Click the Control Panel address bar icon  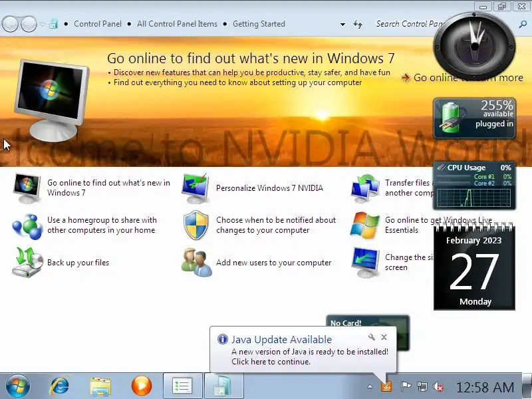pos(53,24)
